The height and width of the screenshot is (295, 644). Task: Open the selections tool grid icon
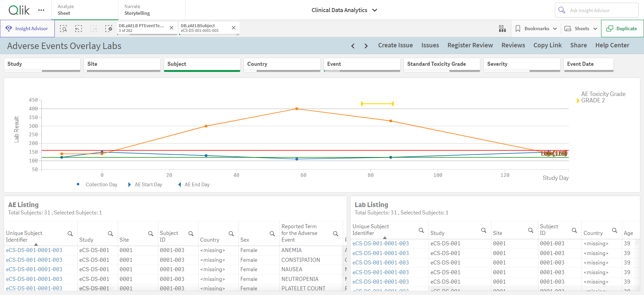point(502,29)
